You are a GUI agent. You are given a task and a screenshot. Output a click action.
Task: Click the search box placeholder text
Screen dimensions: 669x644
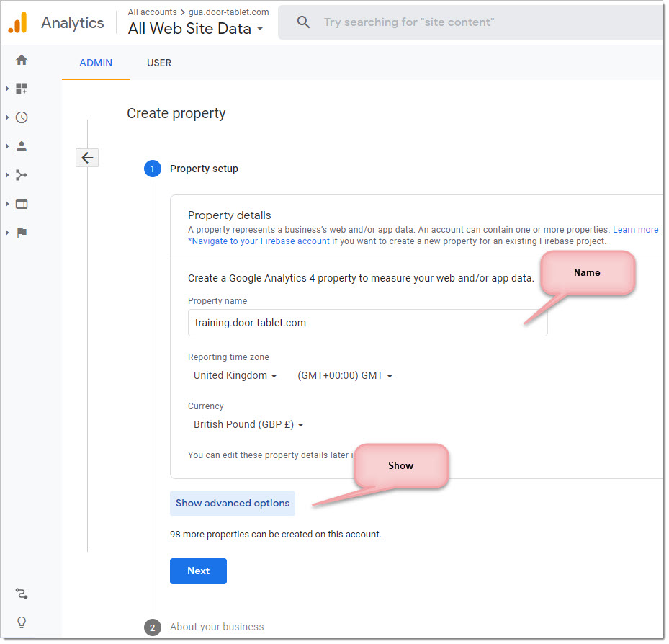coord(410,22)
